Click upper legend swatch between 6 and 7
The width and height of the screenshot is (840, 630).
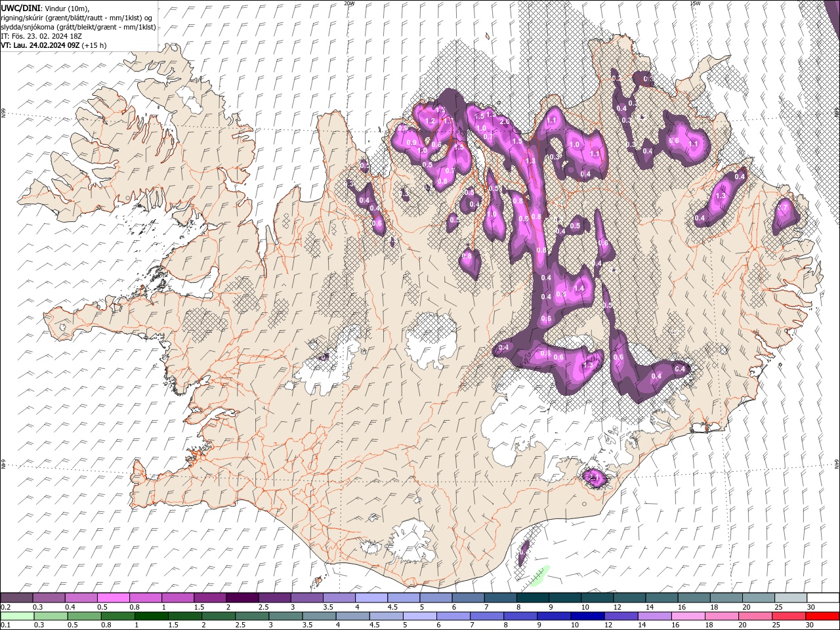pyautogui.click(x=468, y=598)
